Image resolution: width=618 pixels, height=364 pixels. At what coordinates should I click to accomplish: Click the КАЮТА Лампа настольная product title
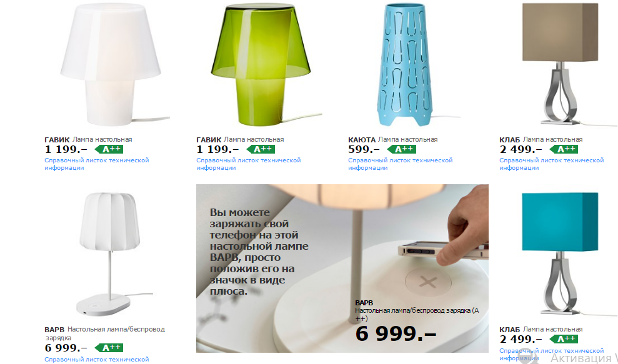pos(392,139)
